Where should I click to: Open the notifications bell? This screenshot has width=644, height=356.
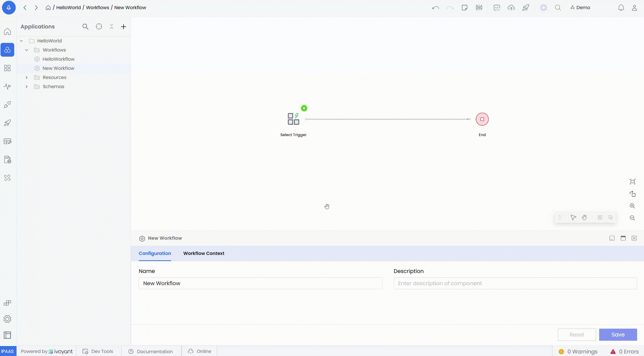621,8
